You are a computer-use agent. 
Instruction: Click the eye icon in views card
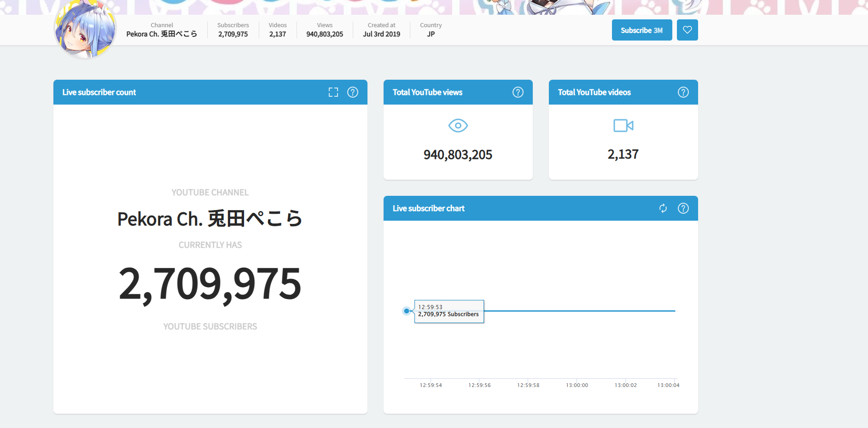pos(458,125)
